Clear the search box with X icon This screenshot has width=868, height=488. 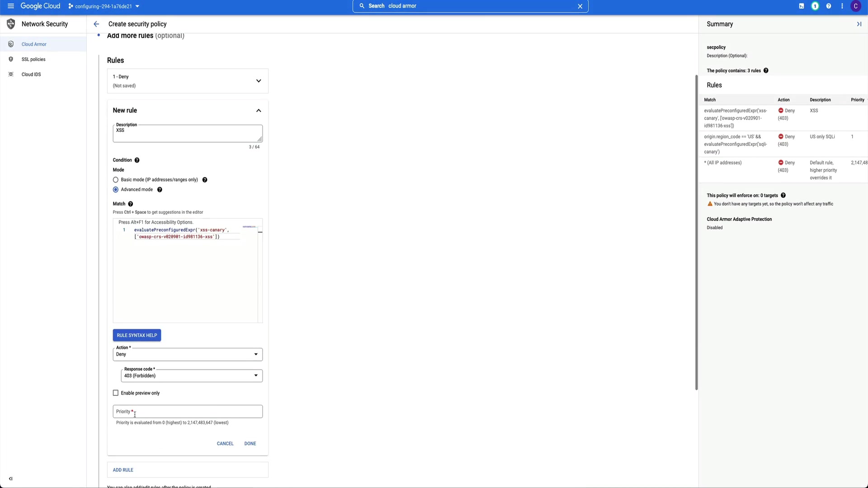point(580,6)
